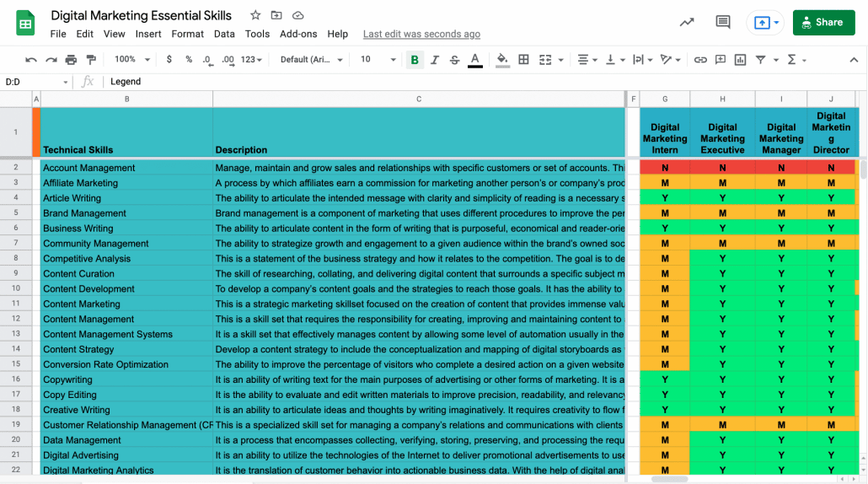Open the Add-ons menu
This screenshot has width=868, height=484.
pyautogui.click(x=298, y=34)
